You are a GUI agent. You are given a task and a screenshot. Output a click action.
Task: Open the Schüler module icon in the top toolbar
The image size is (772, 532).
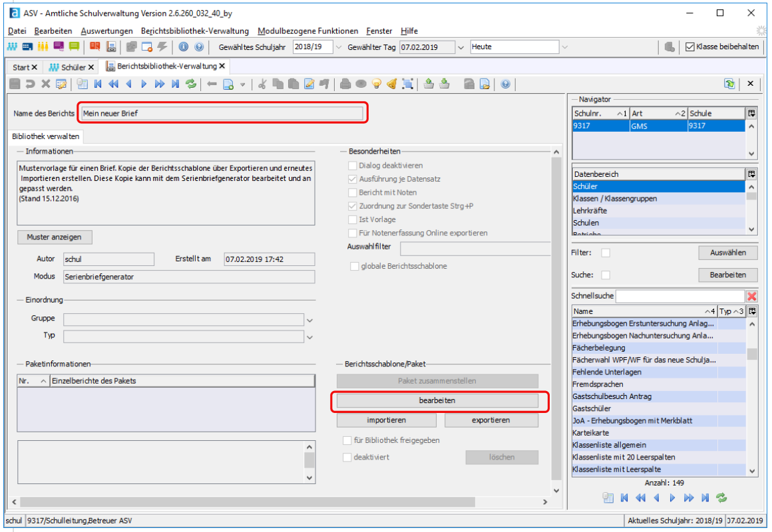[x=12, y=47]
